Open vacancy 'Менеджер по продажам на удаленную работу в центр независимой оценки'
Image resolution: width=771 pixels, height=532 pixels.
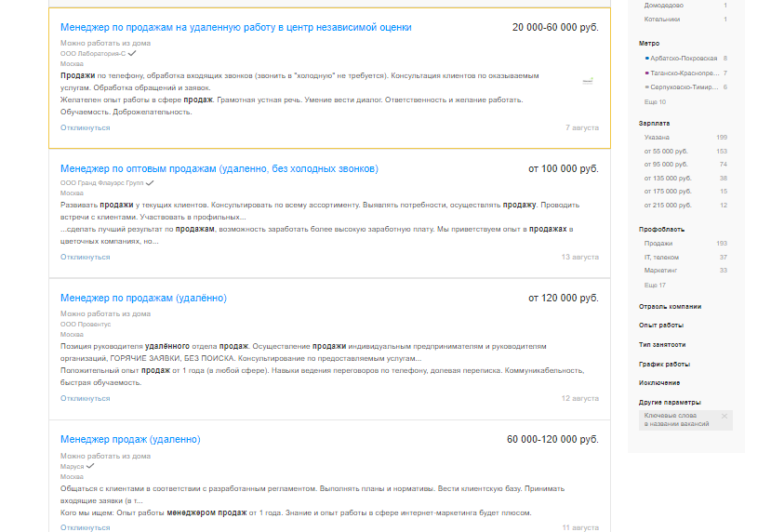tap(236, 28)
